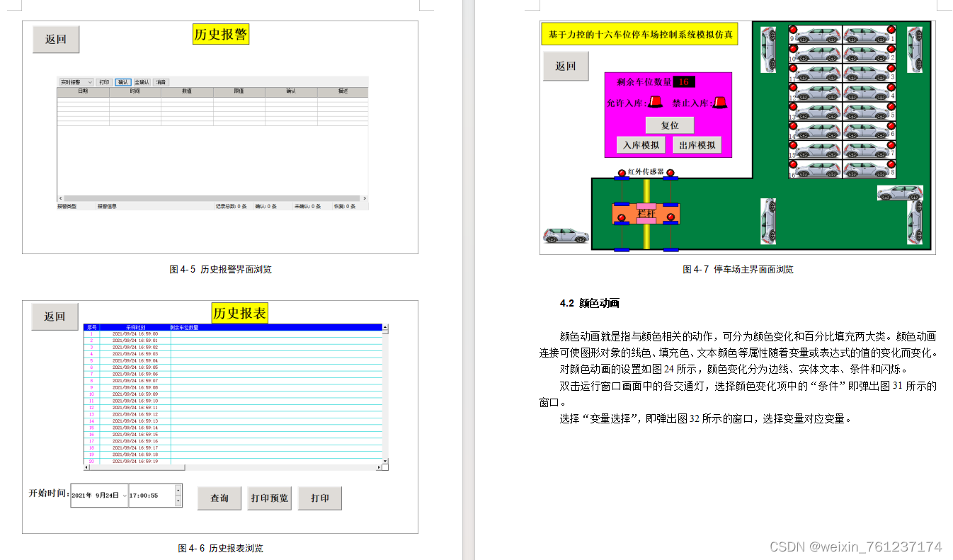The width and height of the screenshot is (953, 560).
Task: Open the 2021年 9月24日 date picker dropdown
Action: coord(125,496)
